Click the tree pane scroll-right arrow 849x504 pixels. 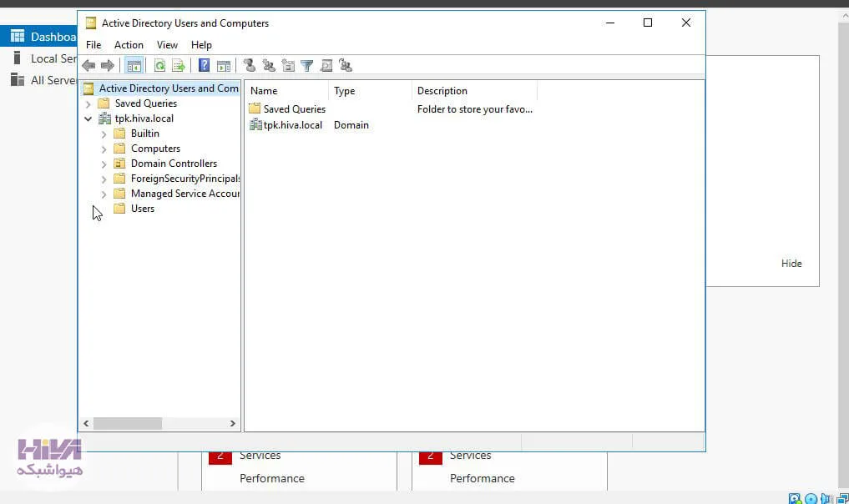pos(233,423)
